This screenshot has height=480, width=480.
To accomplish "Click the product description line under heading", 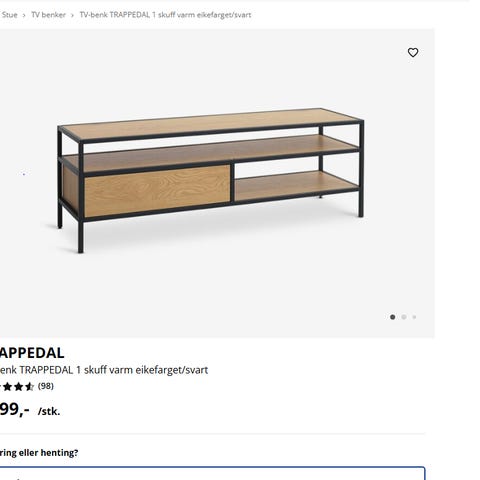I will point(104,370).
